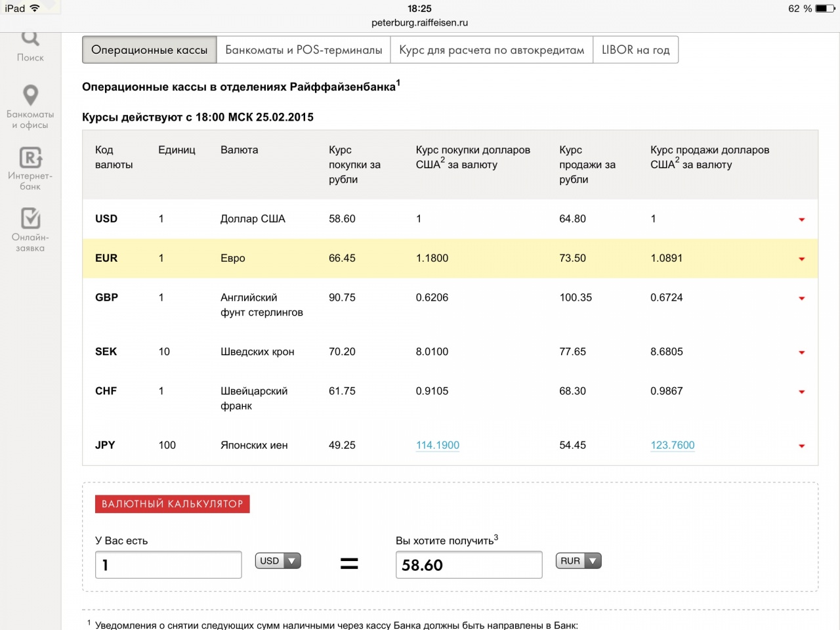This screenshot has width=840, height=630.
Task: Click CHF buy rate 61.75
Action: coord(342,391)
